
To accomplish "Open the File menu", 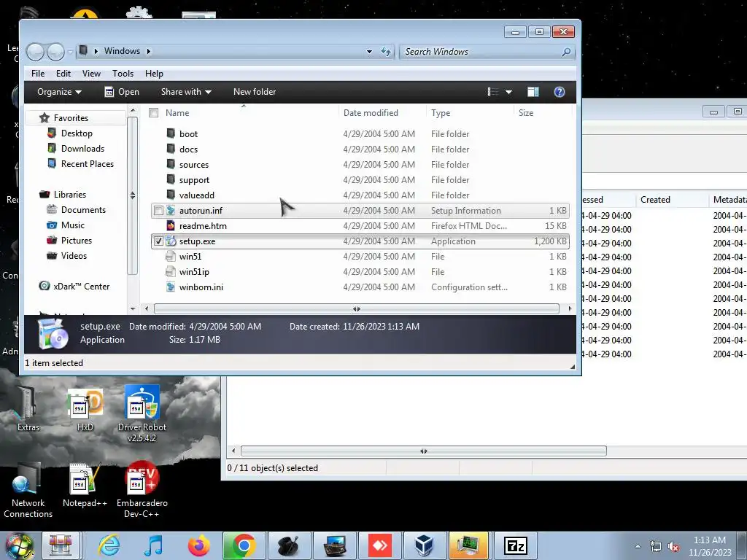I will point(38,74).
